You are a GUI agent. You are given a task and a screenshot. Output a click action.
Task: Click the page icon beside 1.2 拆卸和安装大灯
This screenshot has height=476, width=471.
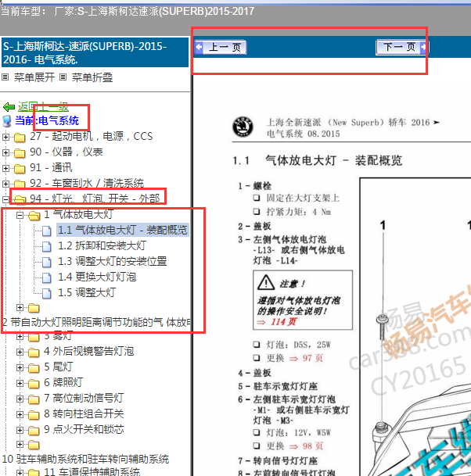click(46, 246)
